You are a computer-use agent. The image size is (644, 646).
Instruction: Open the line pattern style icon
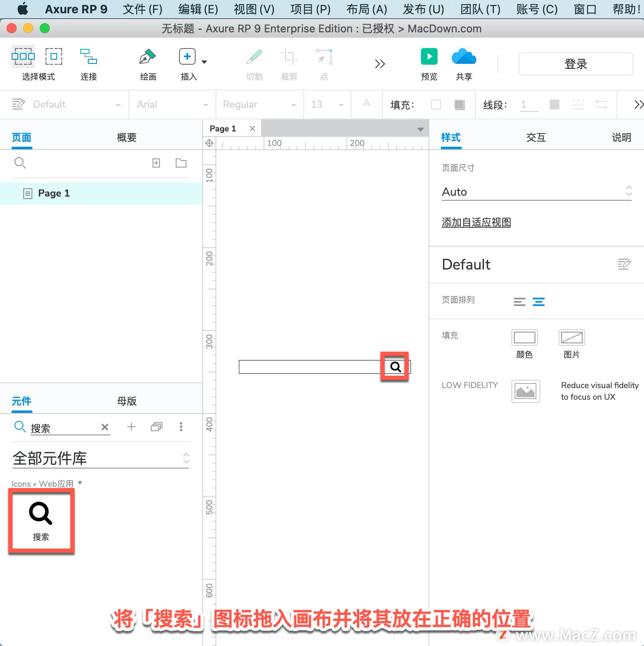(x=578, y=104)
